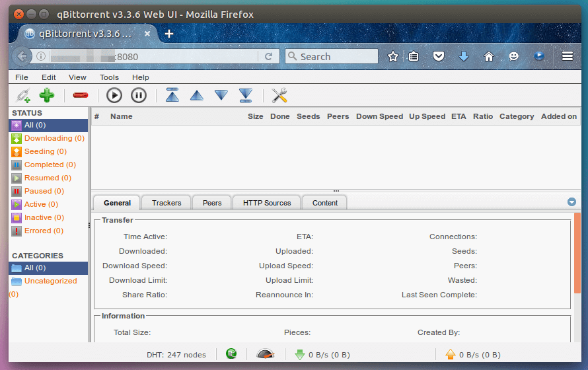The height and width of the screenshot is (370, 588).
Task: Click the green download speed arrow icon
Action: (300, 354)
